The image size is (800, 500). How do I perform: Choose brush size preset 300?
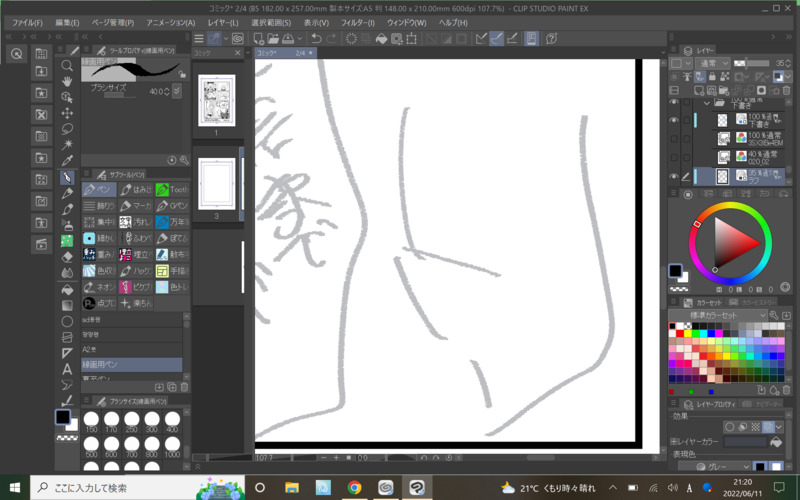click(152, 422)
